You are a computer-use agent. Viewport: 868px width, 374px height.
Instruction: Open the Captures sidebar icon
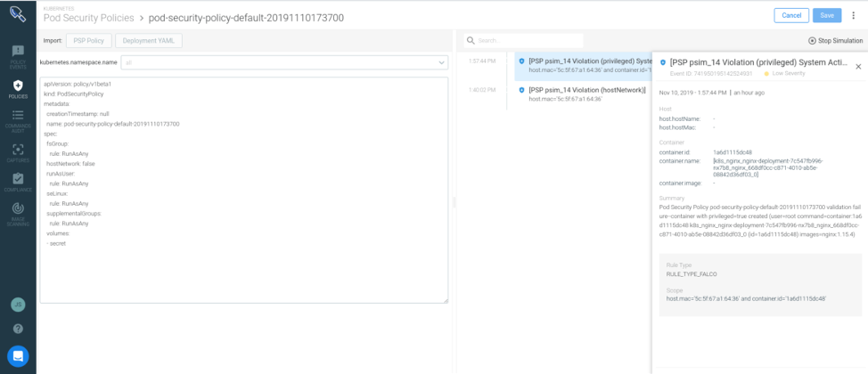[18, 152]
